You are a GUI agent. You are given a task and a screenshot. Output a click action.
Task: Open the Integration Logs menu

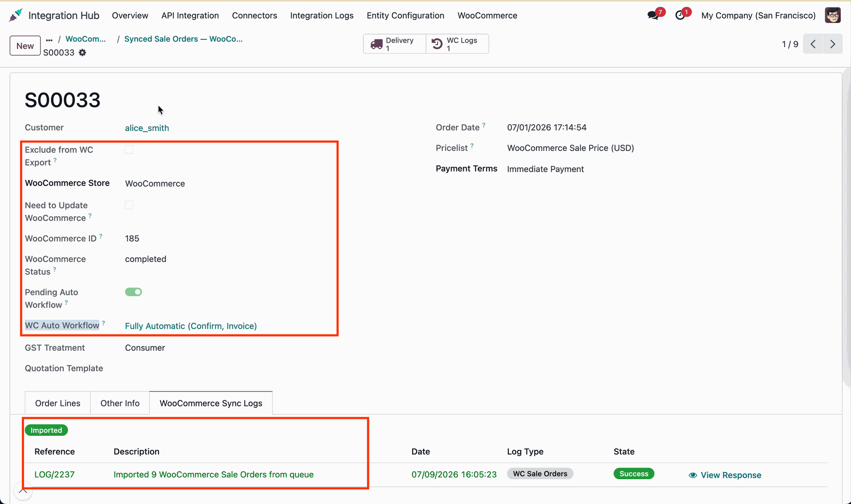click(322, 16)
